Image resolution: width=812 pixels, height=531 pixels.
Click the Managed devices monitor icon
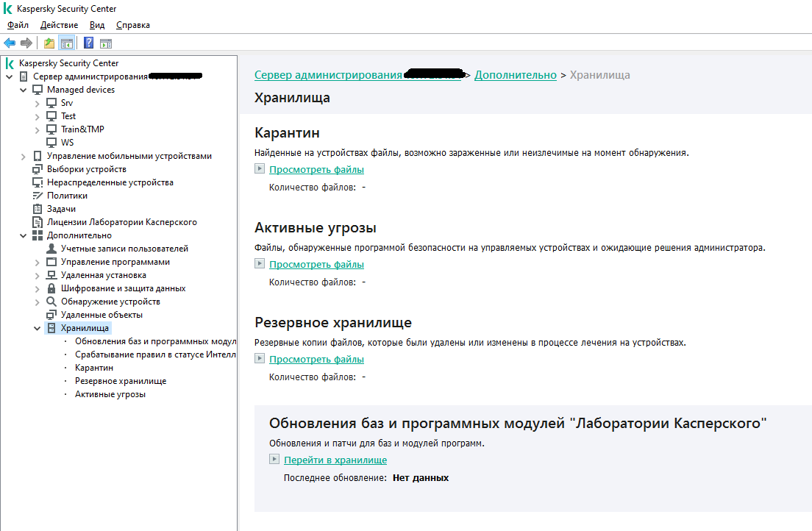[38, 90]
